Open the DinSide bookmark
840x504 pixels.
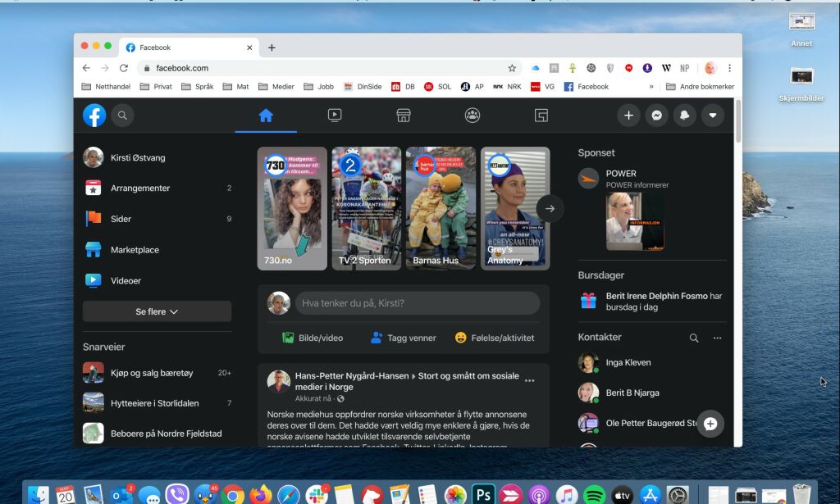pyautogui.click(x=363, y=87)
